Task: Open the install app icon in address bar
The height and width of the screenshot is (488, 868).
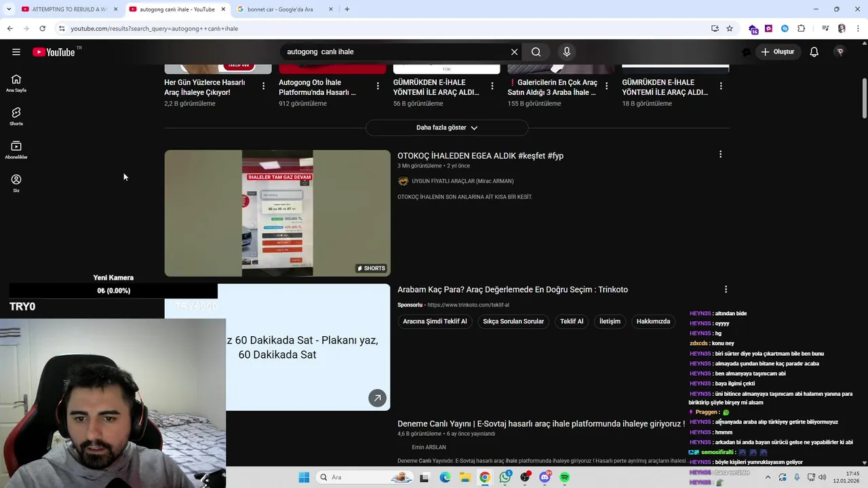Action: point(715,28)
